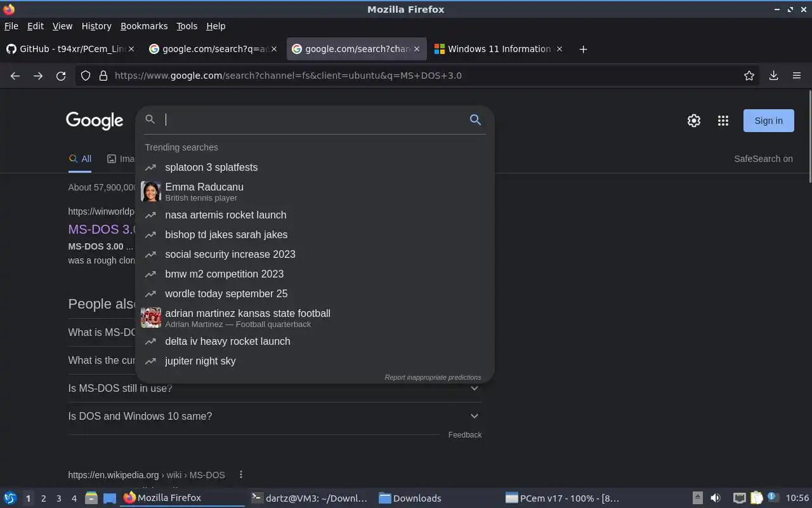Click the page vertical scrollbar
The width and height of the screenshot is (812, 508).
[809, 136]
